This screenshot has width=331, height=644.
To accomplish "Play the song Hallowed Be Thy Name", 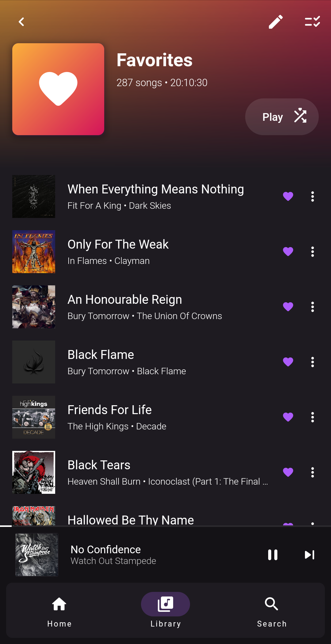I will (x=131, y=519).
